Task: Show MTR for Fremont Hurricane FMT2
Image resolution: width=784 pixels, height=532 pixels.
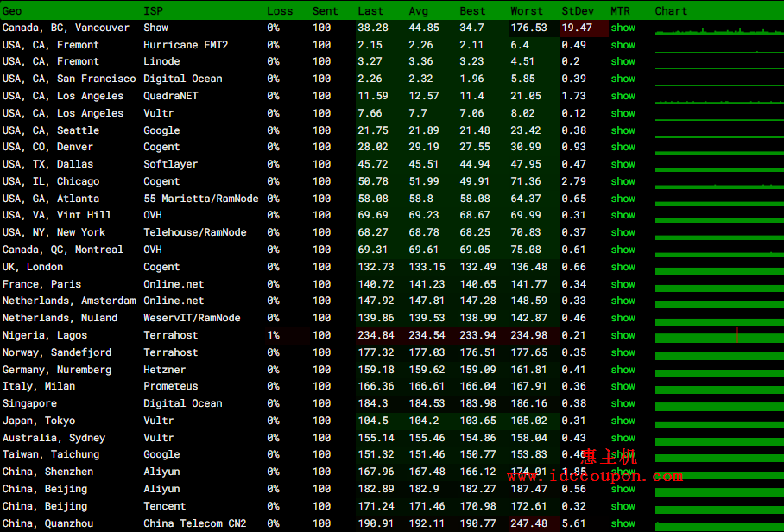Action: point(623,45)
